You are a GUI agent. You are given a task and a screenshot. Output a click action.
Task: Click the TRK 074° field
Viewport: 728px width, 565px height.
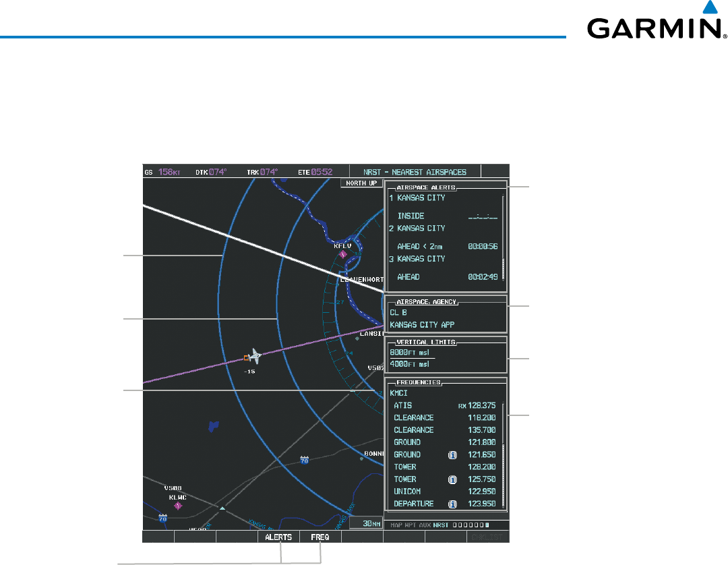(x=262, y=172)
